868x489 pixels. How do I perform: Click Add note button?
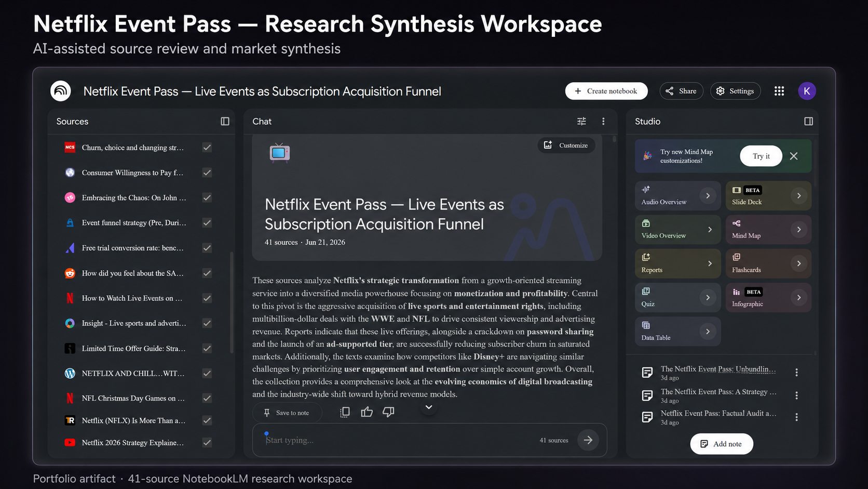pyautogui.click(x=722, y=444)
